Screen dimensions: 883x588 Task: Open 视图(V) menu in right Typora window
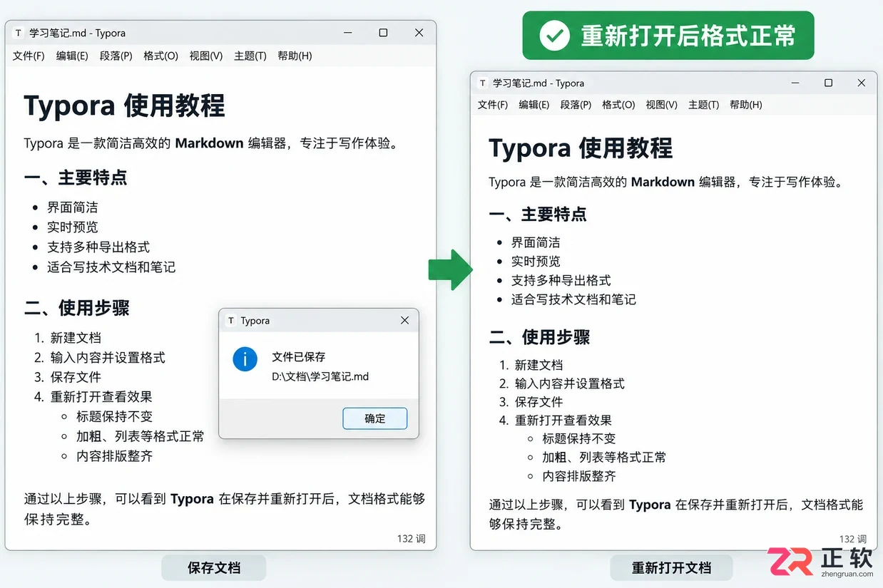click(661, 105)
